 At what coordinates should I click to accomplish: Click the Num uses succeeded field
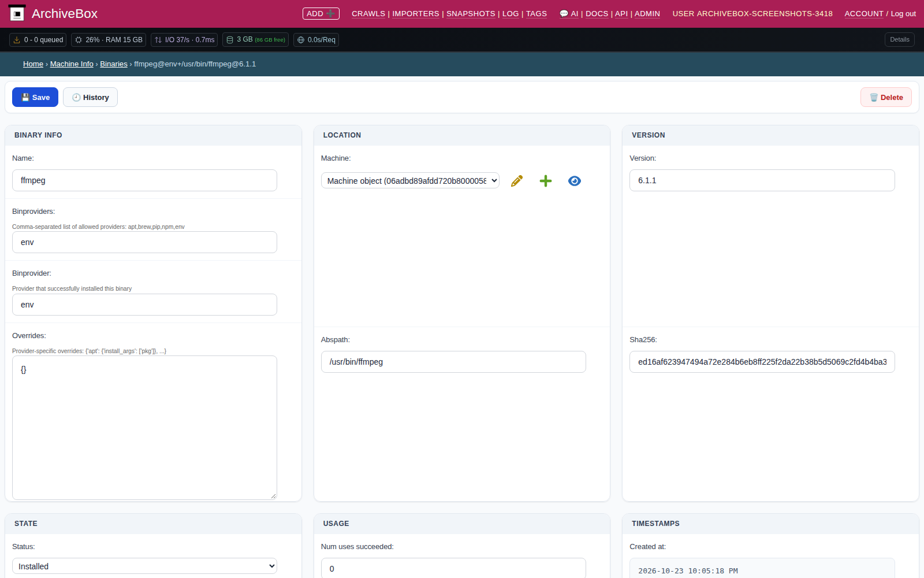pyautogui.click(x=453, y=568)
